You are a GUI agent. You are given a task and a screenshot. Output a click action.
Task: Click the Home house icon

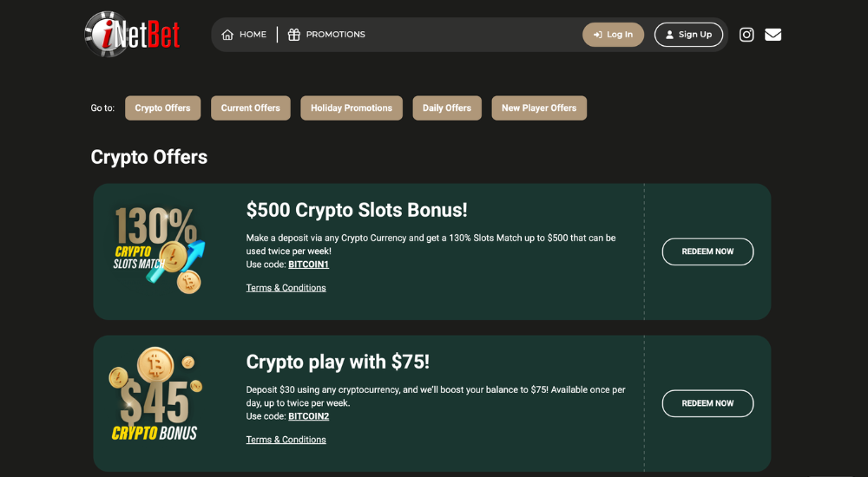point(227,35)
